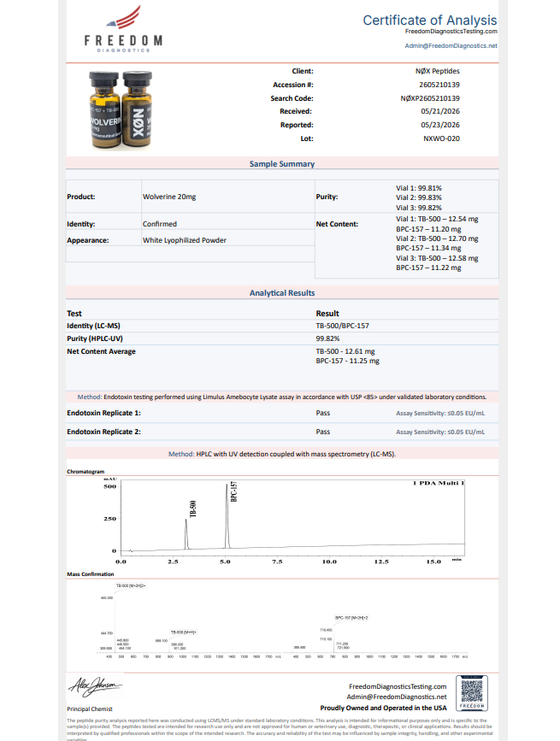Click the BPC-157 peak label on chromatogram
The image size is (560, 741).
tap(234, 491)
